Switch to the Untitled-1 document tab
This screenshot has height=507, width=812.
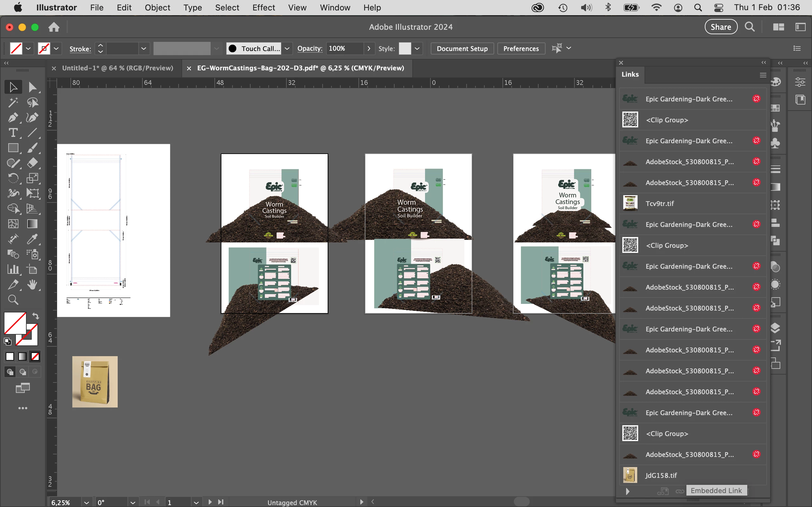click(x=117, y=68)
